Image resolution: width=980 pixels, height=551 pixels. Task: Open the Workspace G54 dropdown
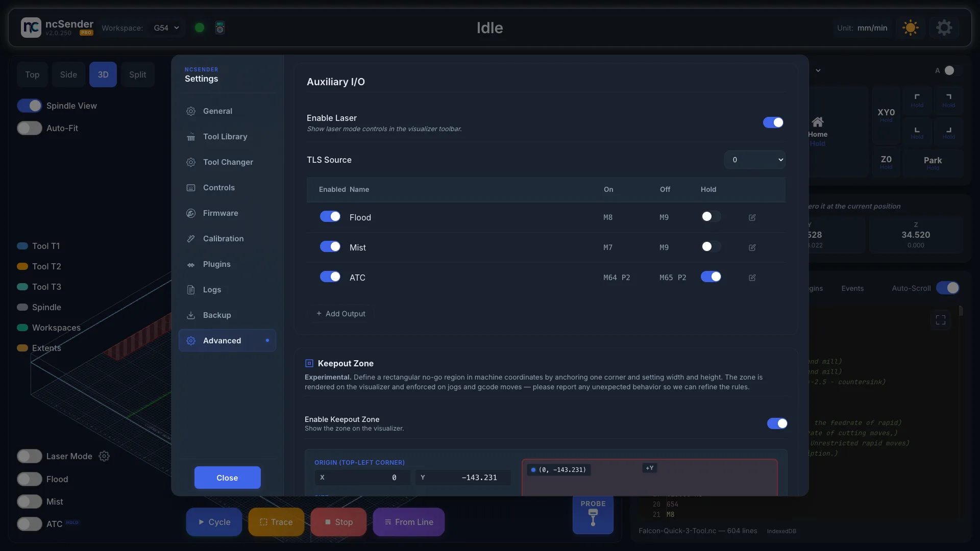pyautogui.click(x=166, y=28)
